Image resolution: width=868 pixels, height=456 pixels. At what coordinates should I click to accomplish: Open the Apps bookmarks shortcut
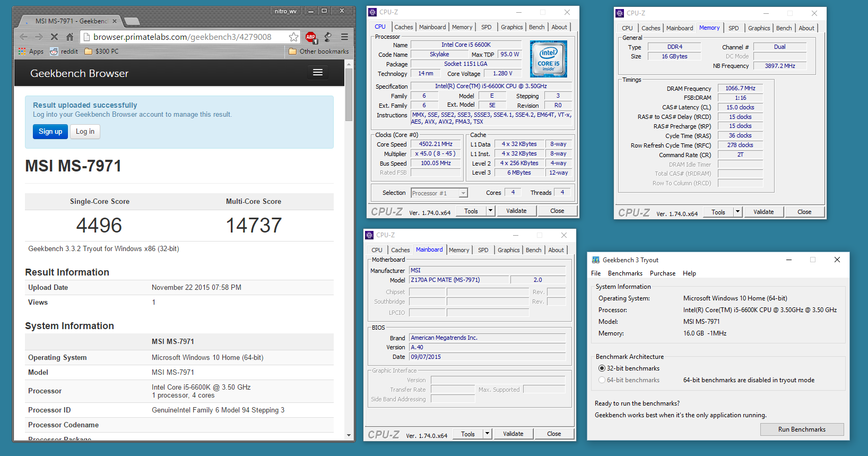tap(31, 51)
